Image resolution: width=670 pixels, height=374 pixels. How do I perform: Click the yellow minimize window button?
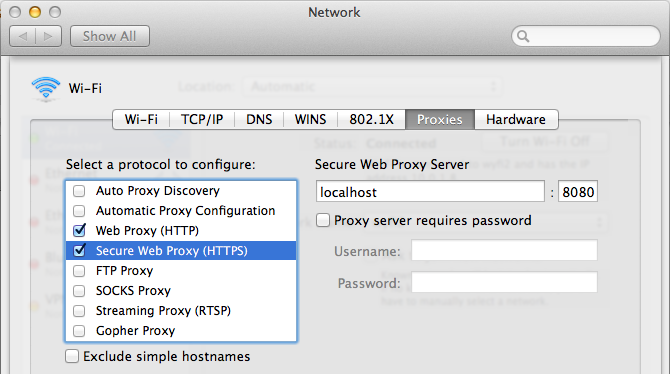35,12
